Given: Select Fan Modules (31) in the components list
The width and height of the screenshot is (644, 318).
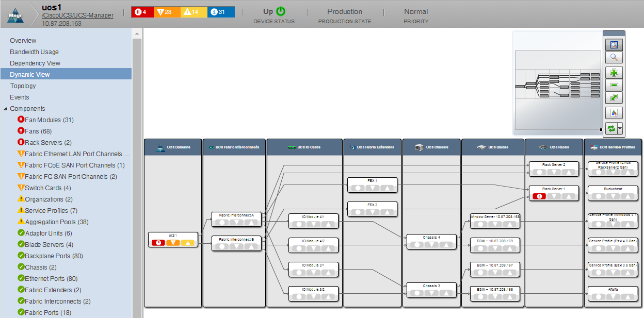Looking at the screenshot, I should click(x=49, y=120).
